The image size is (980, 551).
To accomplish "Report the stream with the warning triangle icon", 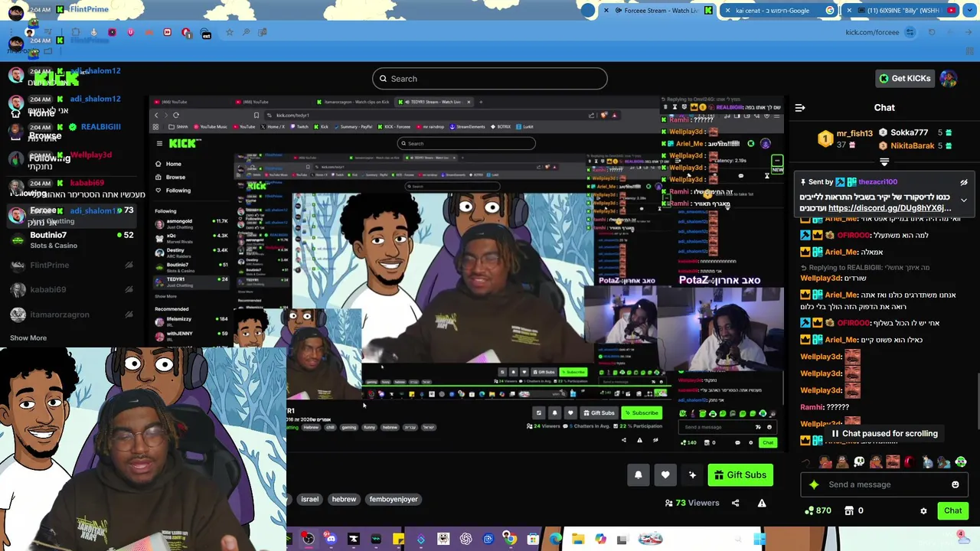I will 762,503.
